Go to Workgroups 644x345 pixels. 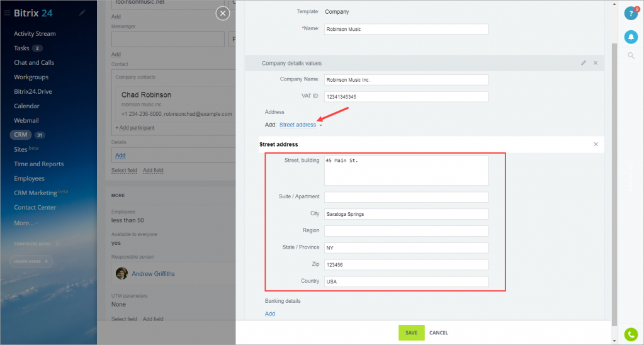pos(31,77)
